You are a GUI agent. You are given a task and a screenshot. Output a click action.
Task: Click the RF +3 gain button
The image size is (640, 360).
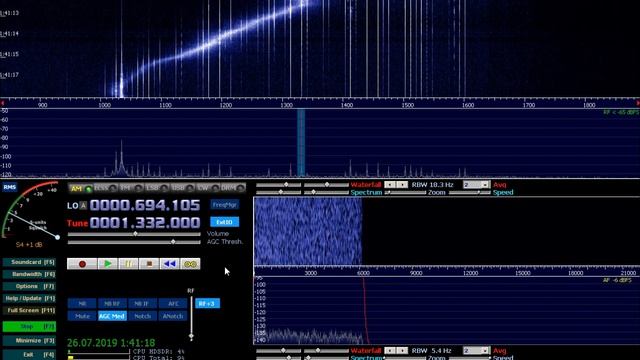[x=207, y=304]
